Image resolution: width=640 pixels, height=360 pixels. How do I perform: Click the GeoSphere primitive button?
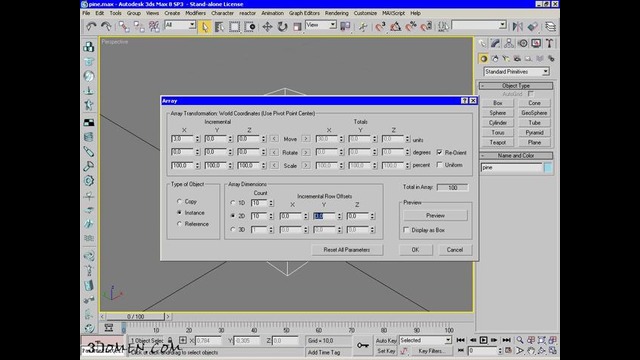(534, 113)
